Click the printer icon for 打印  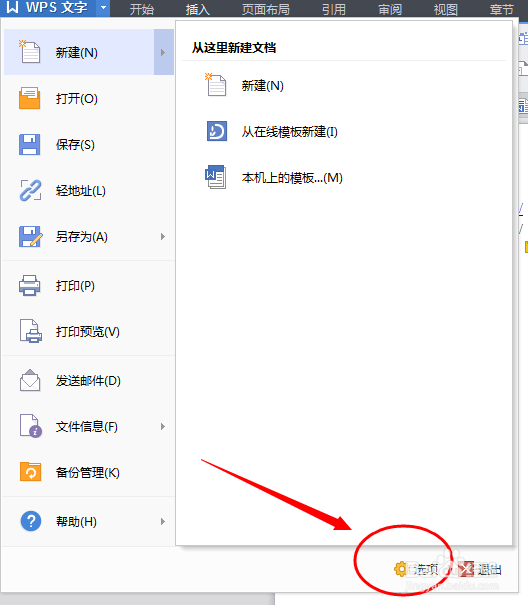point(30,286)
